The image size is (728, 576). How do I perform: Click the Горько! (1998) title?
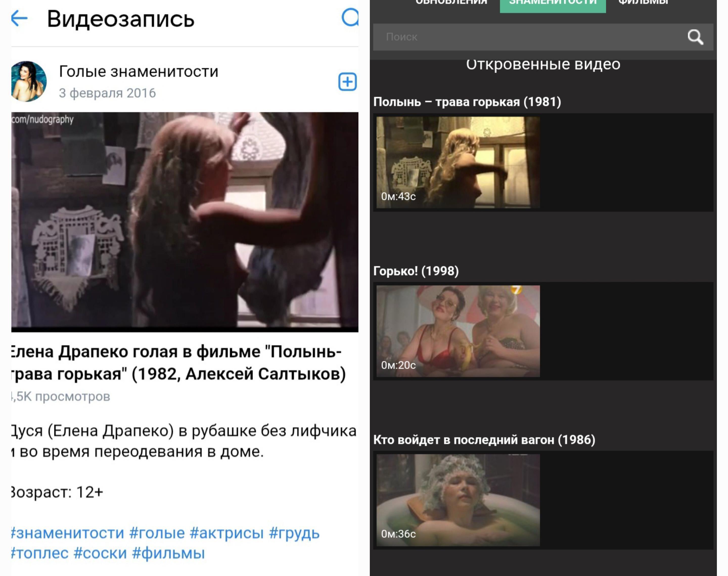tap(416, 271)
